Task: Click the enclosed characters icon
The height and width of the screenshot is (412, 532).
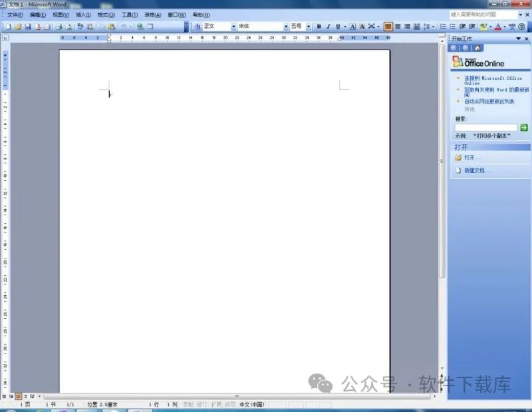Action: click(522, 27)
